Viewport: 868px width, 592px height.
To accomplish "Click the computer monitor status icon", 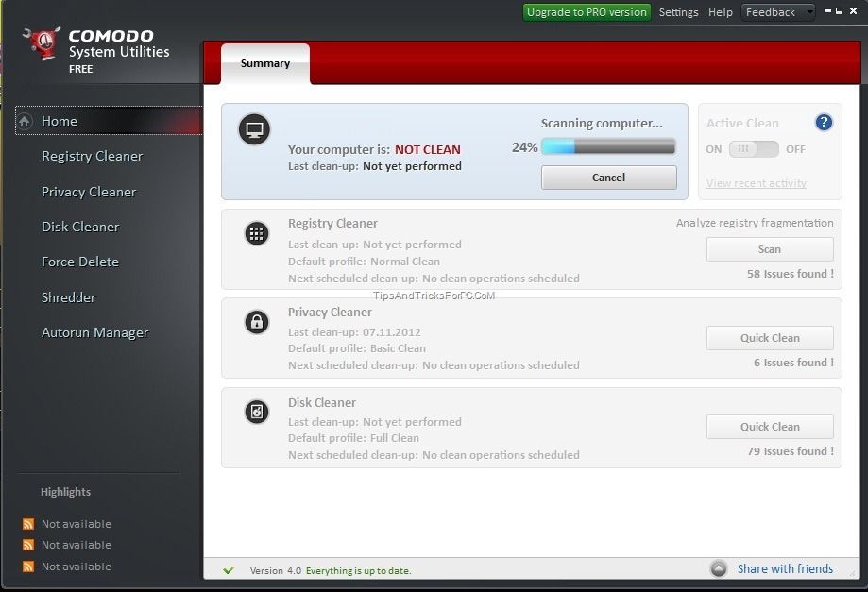I will 255,129.
